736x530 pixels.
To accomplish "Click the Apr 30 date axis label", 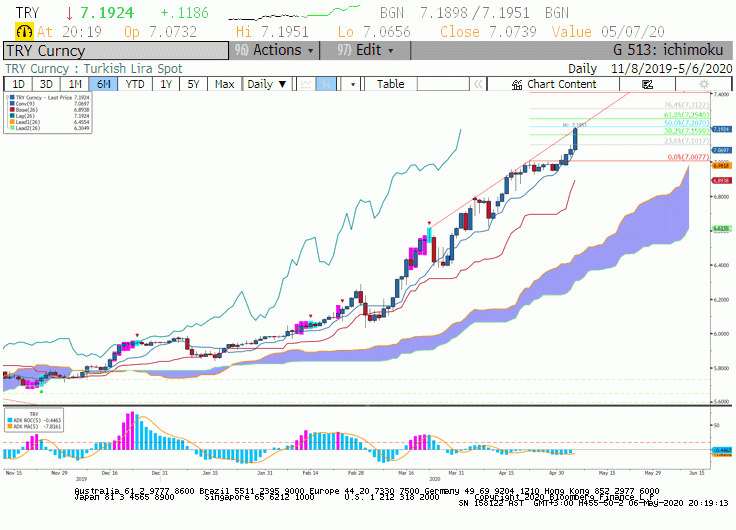I will point(556,473).
